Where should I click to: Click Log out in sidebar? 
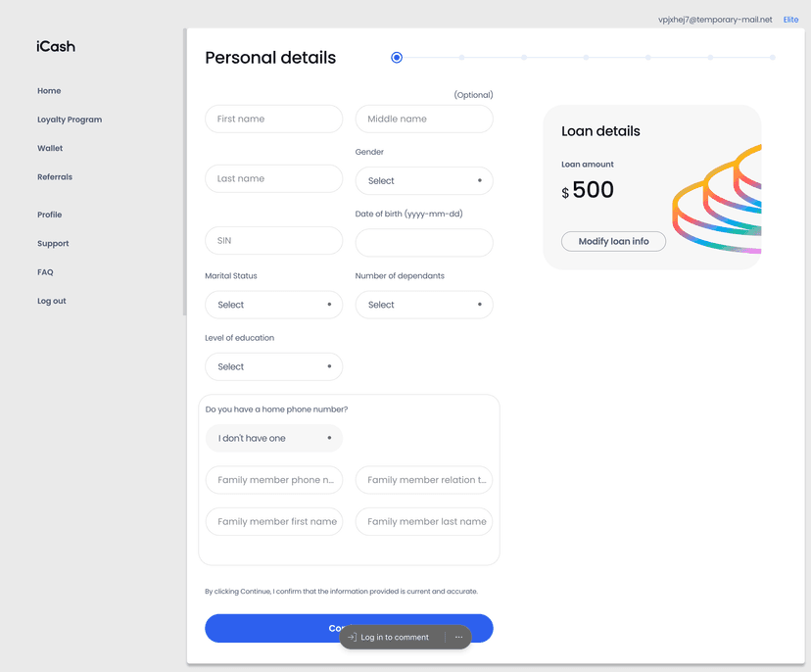pos(51,301)
